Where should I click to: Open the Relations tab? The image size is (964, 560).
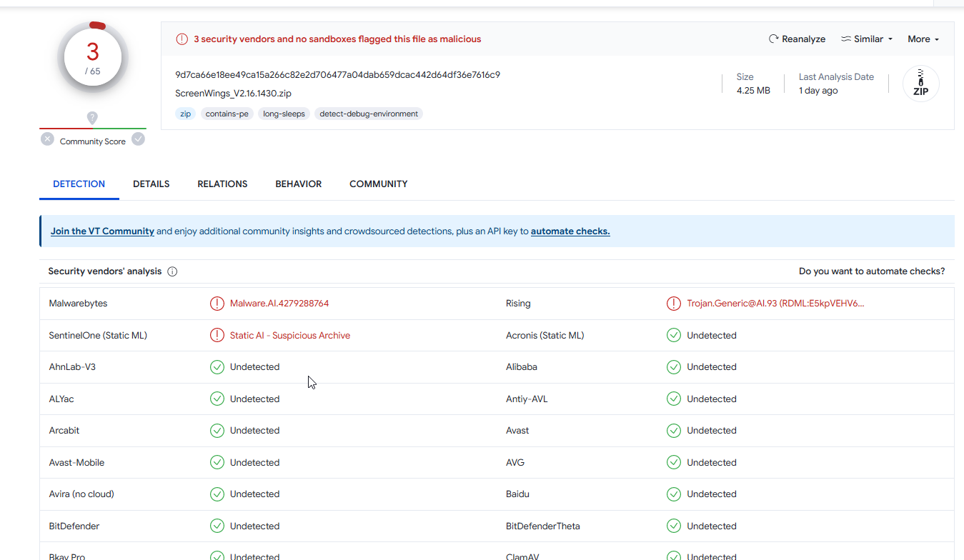(222, 184)
